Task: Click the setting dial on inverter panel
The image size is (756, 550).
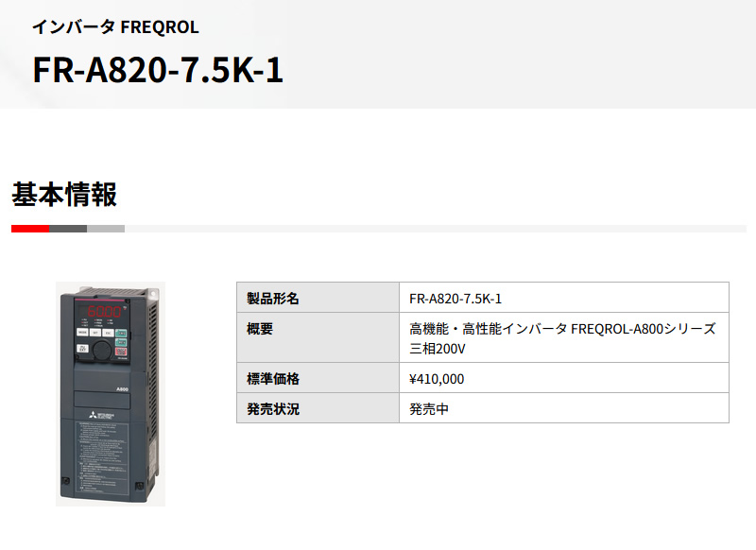Action: pos(102,349)
